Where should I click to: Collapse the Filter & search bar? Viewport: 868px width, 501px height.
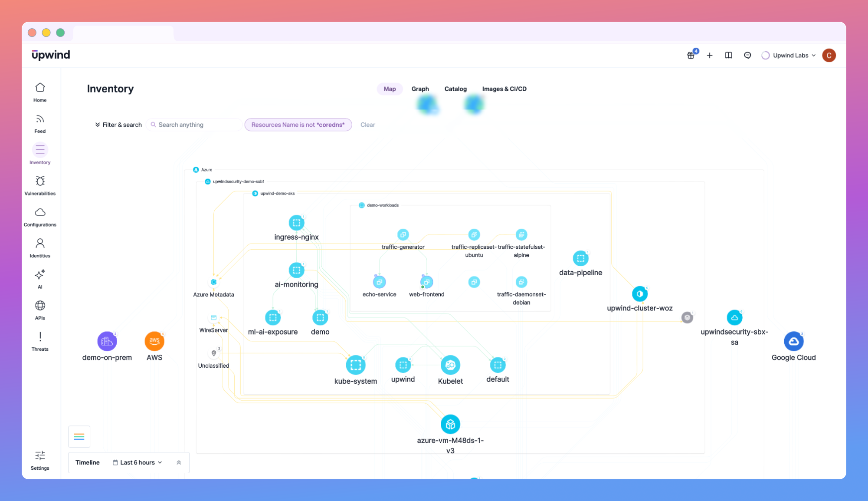pos(98,125)
